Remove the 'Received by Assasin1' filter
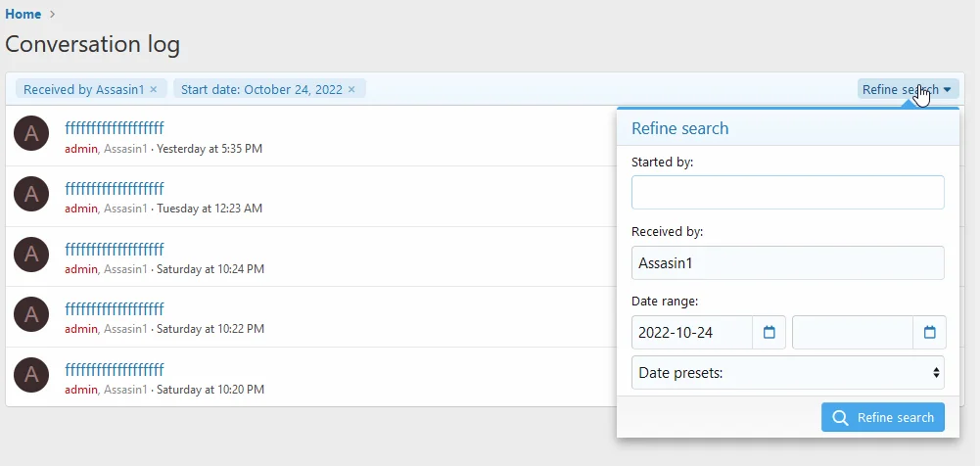The height and width of the screenshot is (466, 980). click(x=154, y=89)
